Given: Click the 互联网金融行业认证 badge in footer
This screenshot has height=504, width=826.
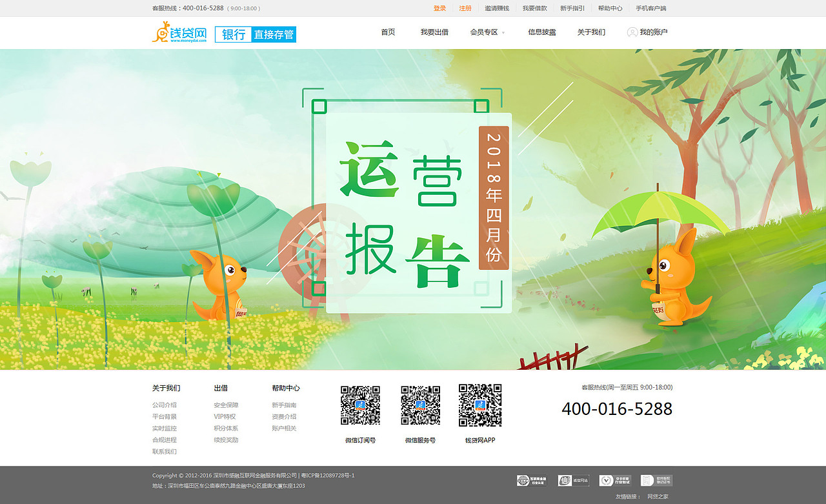Looking at the screenshot, I should click(531, 480).
